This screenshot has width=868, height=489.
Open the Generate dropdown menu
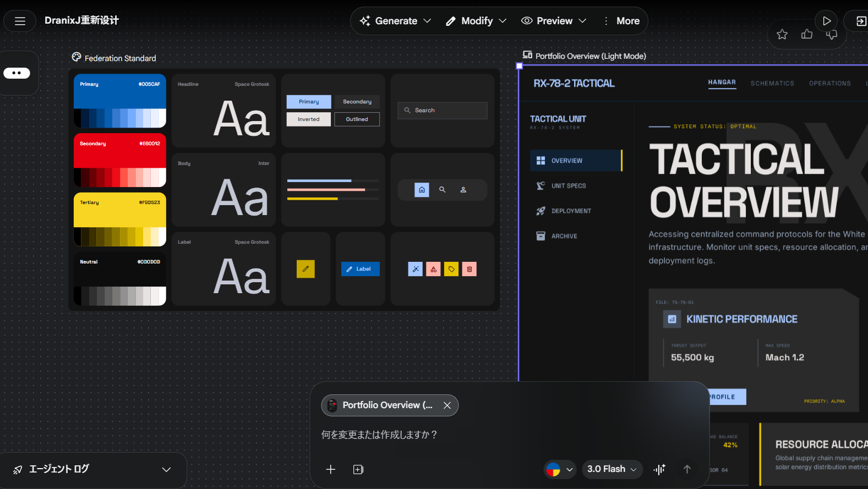[395, 21]
